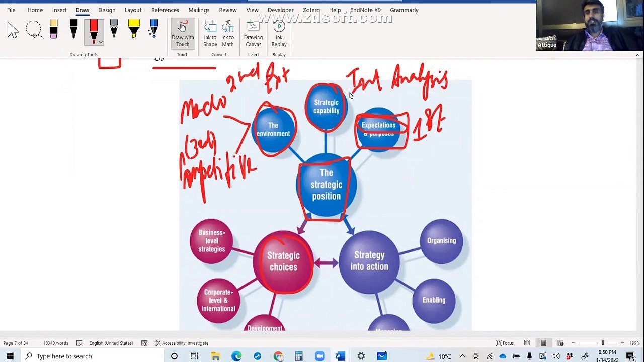
Task: Choose the Select objects arrow tool
Action: point(13,31)
